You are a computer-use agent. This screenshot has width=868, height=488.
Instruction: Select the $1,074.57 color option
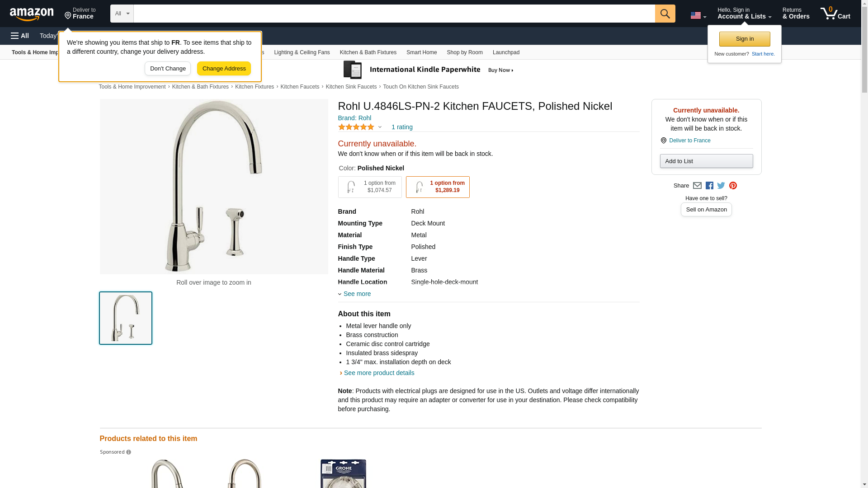tap(370, 187)
